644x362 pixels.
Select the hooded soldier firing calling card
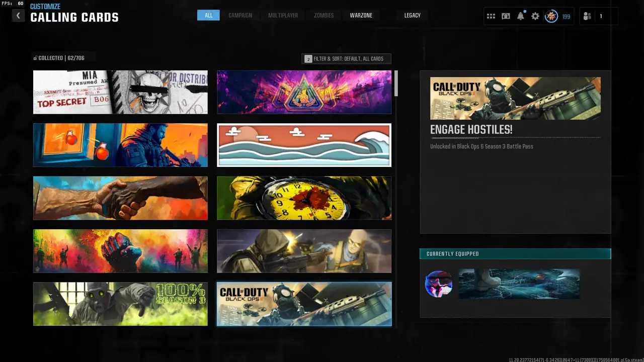(x=304, y=251)
